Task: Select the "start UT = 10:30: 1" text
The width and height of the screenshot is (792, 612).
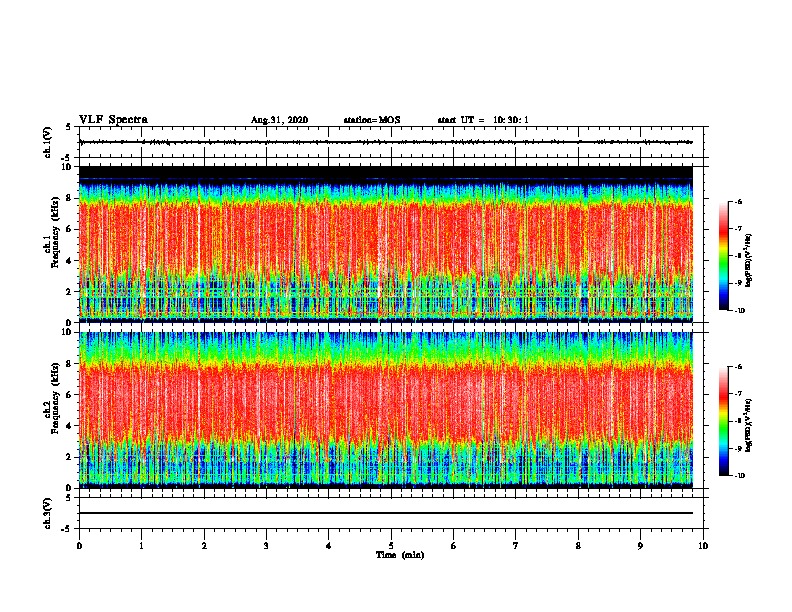Action: (x=483, y=120)
